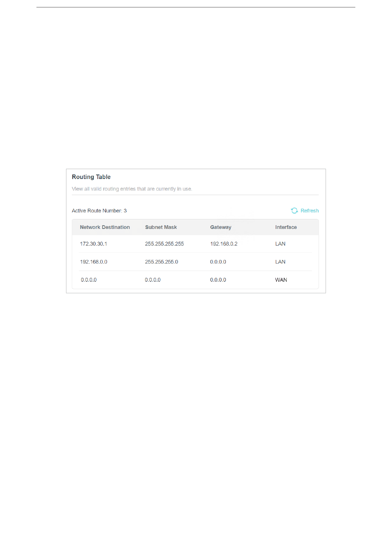Click LAN interface in 172.30.30.1 row
The height and width of the screenshot is (535, 392).
[x=280, y=244]
